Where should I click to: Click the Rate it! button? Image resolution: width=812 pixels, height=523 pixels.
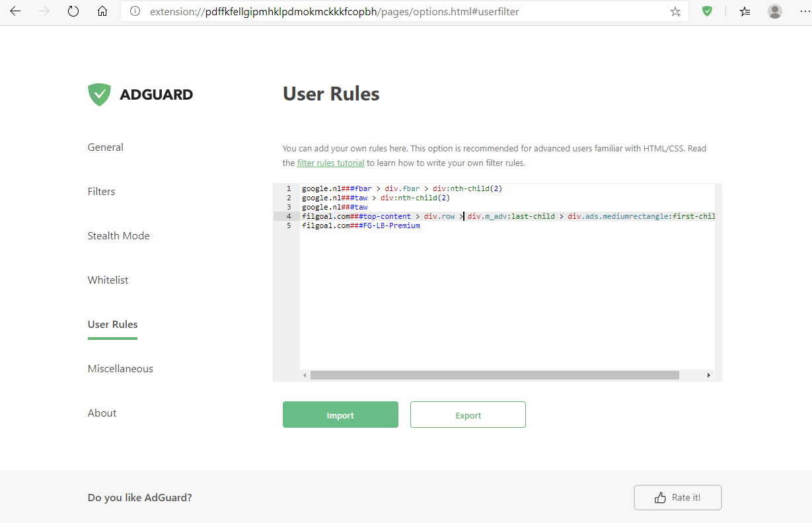coord(677,498)
